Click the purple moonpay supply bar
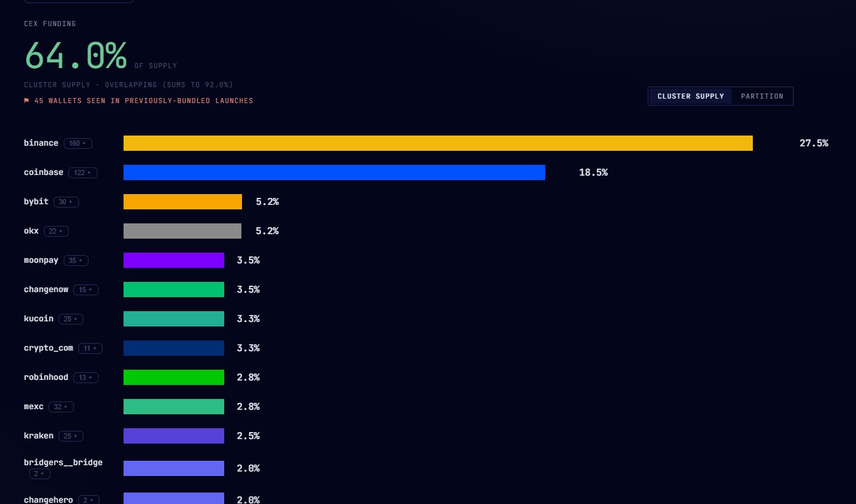Image resolution: width=856 pixels, height=504 pixels. 174,260
